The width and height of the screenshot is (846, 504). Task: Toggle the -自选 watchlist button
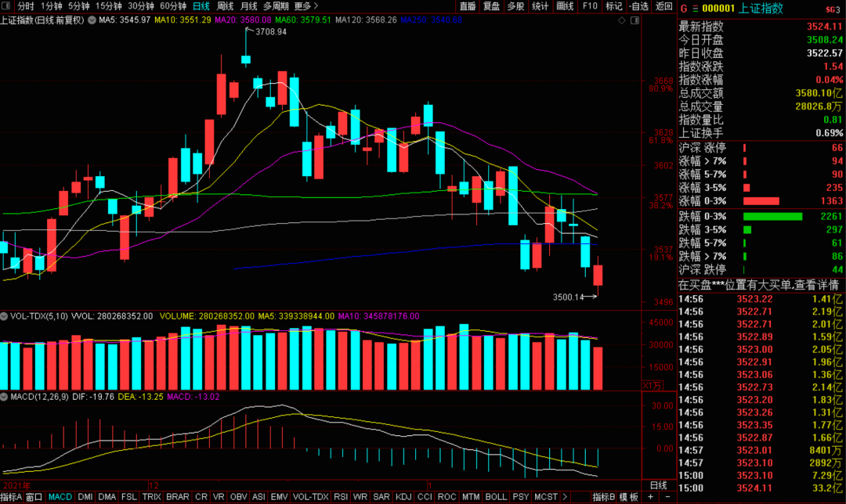click(638, 6)
